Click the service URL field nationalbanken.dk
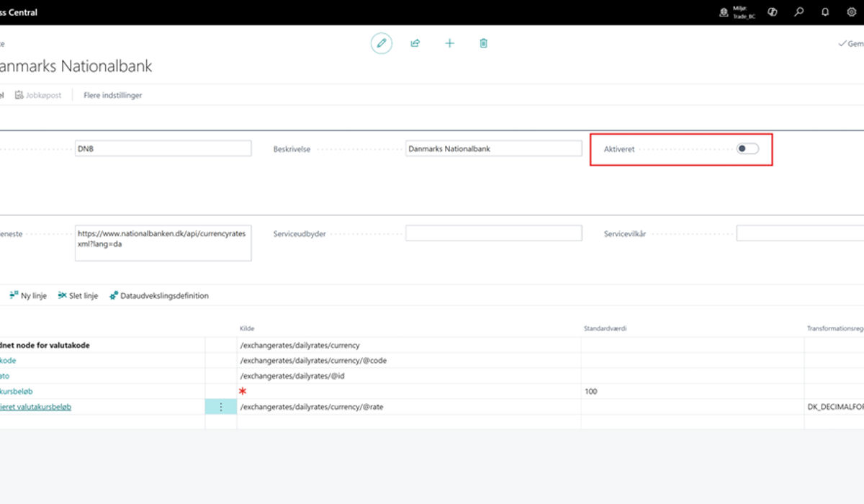The height and width of the screenshot is (504, 864). [163, 243]
